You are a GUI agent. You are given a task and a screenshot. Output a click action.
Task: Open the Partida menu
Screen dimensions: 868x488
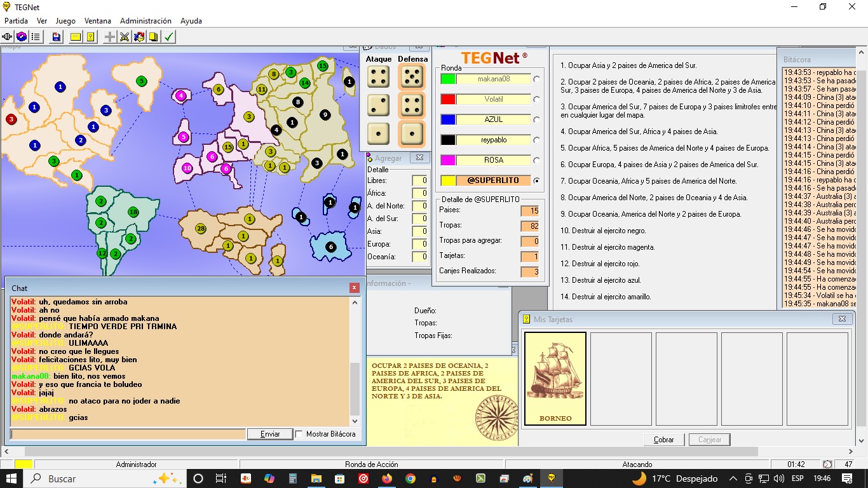pos(16,21)
